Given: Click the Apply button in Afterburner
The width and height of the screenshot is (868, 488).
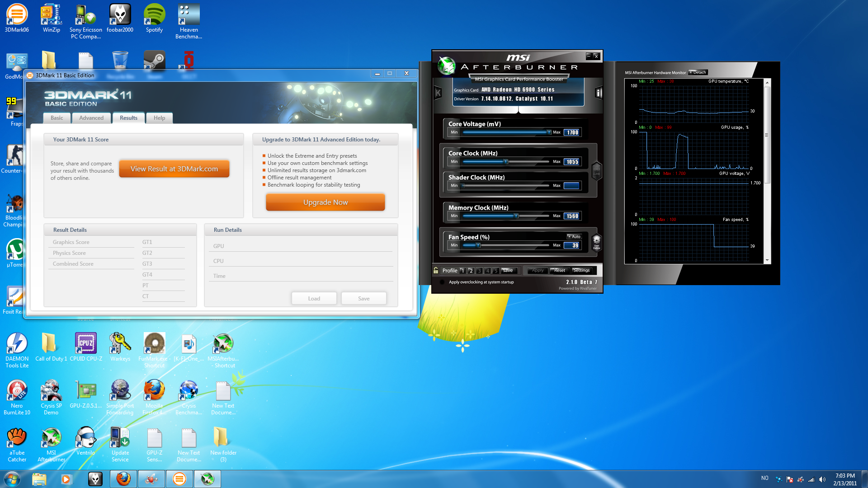Looking at the screenshot, I should pos(538,271).
